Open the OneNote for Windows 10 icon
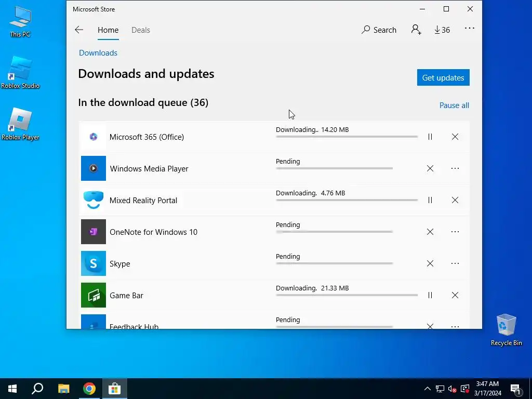The height and width of the screenshot is (399, 532). 94,232
